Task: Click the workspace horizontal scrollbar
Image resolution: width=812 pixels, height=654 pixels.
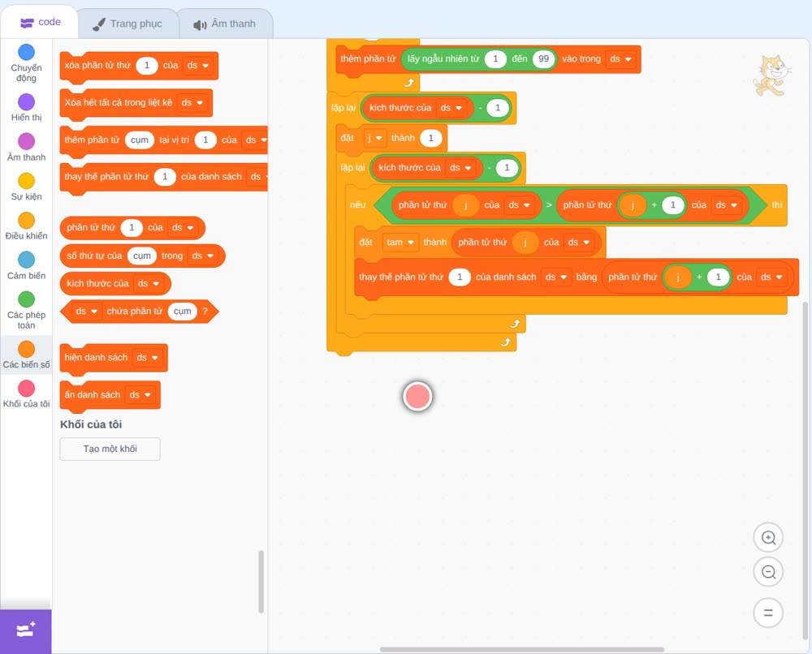Action: [522, 649]
